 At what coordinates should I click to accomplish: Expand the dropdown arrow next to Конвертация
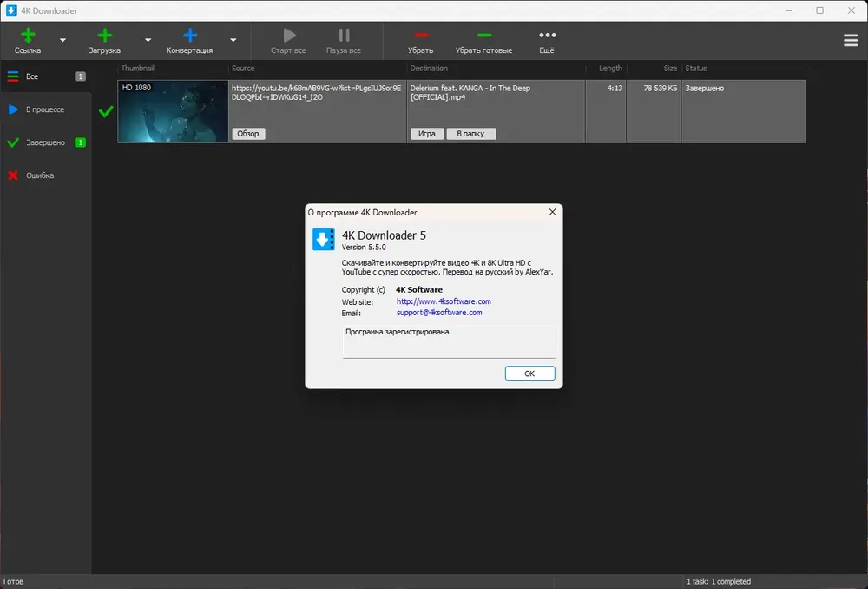233,40
